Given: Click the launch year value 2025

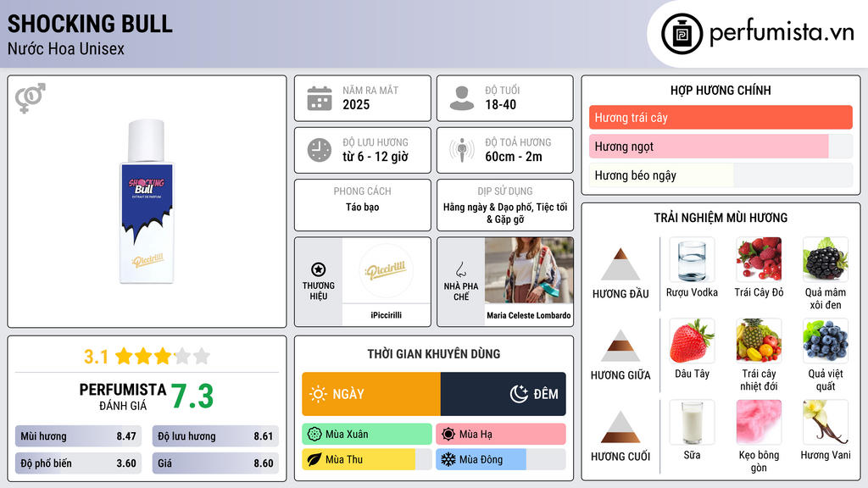Looking at the screenshot, I should click(x=356, y=104).
